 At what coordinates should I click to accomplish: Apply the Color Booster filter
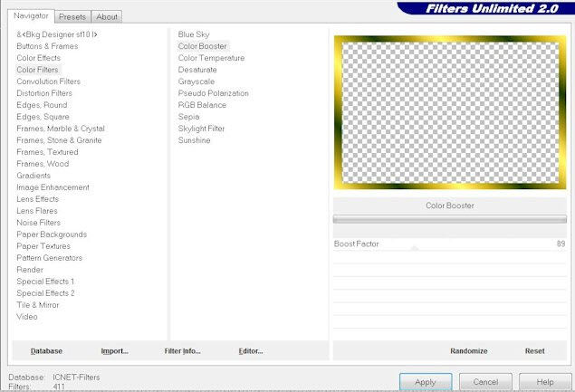(x=426, y=382)
